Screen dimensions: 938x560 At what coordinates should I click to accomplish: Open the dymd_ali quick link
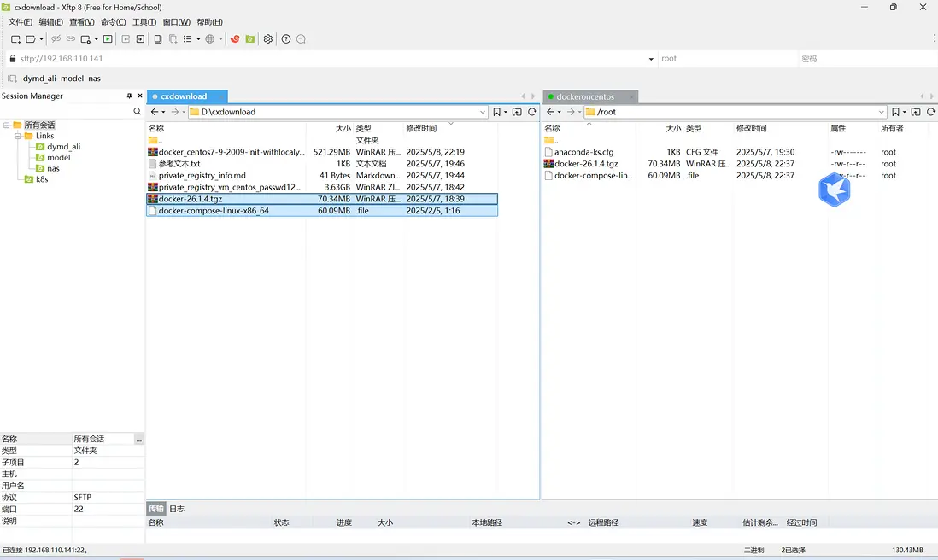[x=39, y=79]
